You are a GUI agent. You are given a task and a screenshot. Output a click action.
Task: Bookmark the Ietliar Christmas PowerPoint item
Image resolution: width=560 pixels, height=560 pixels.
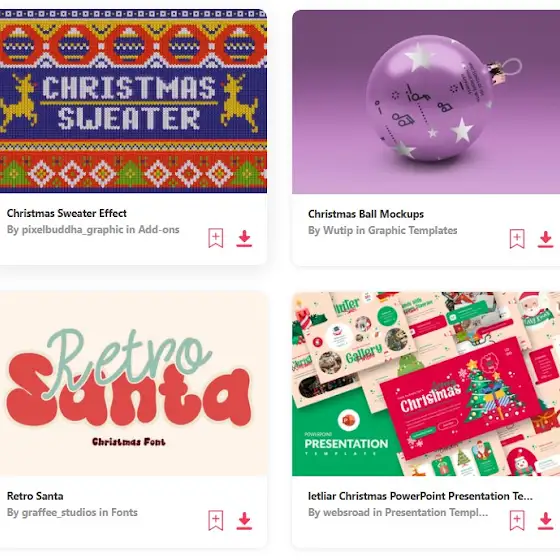[x=517, y=520]
